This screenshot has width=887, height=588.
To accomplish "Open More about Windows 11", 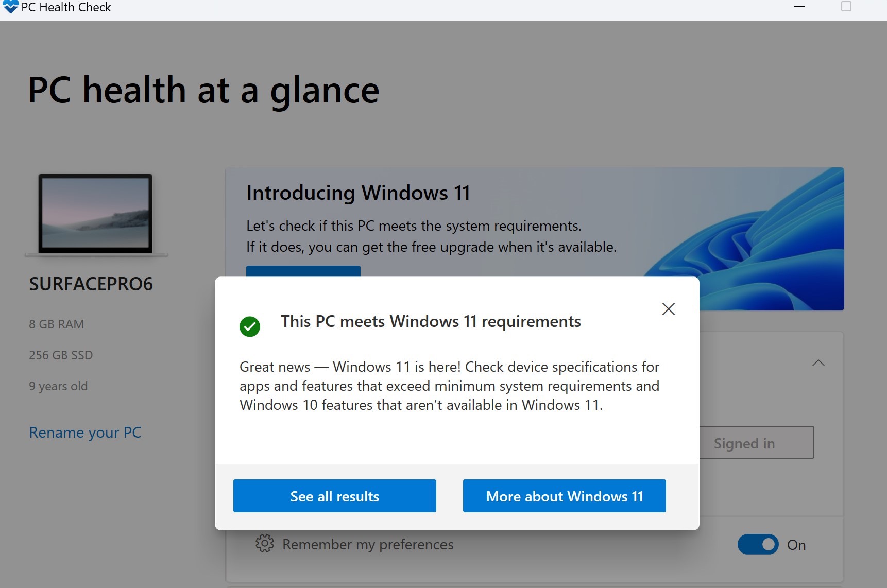I will tap(565, 496).
